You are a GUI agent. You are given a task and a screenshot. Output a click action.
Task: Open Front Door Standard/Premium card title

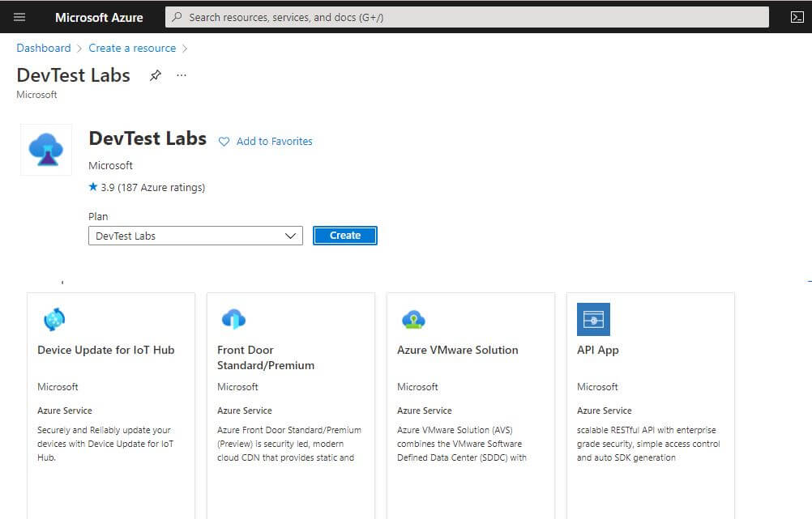coord(266,358)
